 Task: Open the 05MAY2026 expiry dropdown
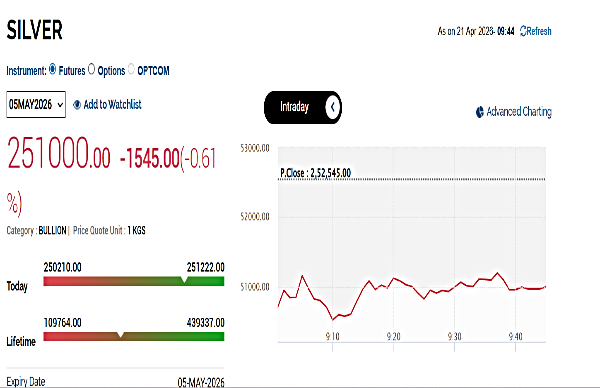pyautogui.click(x=36, y=104)
